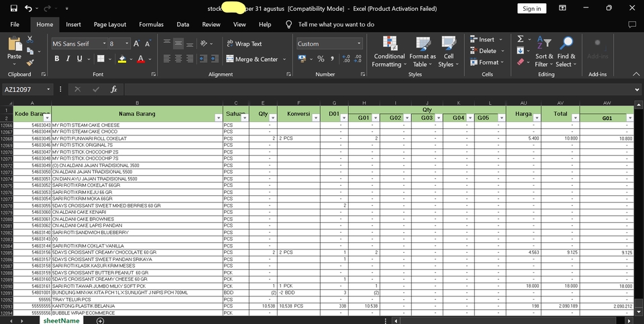Image resolution: width=644 pixels, height=324 pixels.
Task: Open the MS Sans Serif font name dropdown
Action: tap(105, 44)
